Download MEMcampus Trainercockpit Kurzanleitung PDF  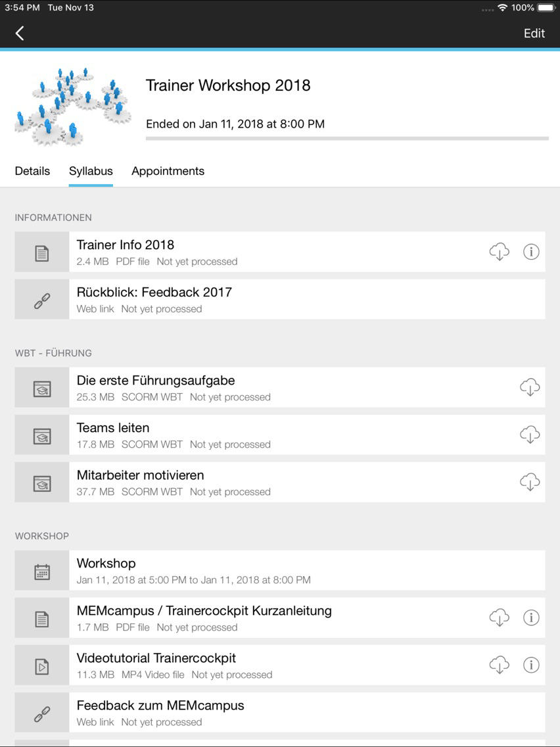499,617
